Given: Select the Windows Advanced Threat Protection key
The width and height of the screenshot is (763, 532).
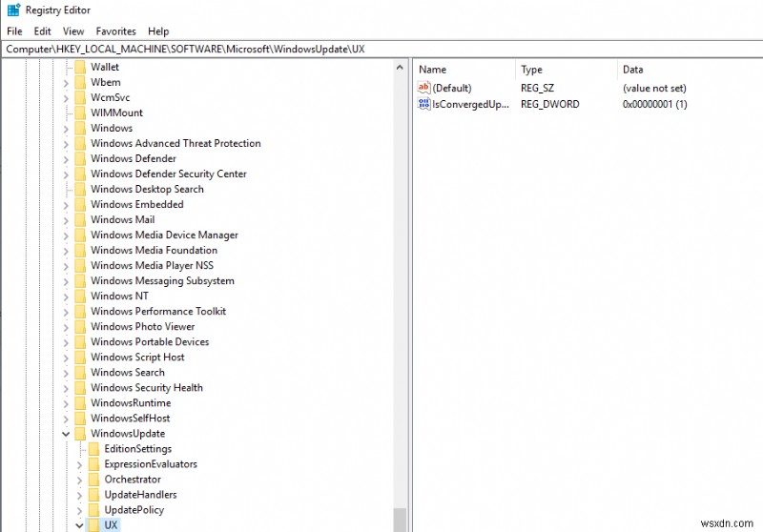Looking at the screenshot, I should (175, 143).
